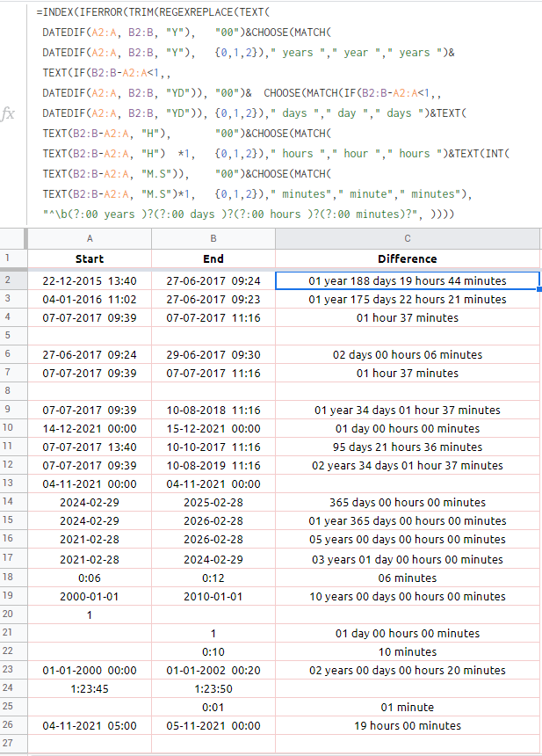Select start cell 04-11-2021 00:00
This screenshot has height=756, width=542.
(x=90, y=484)
